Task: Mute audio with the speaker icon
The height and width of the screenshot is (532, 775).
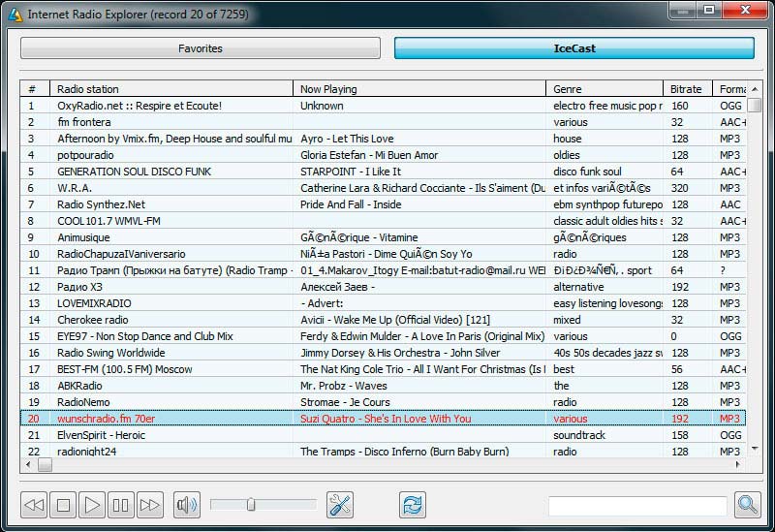Action: 187,505
